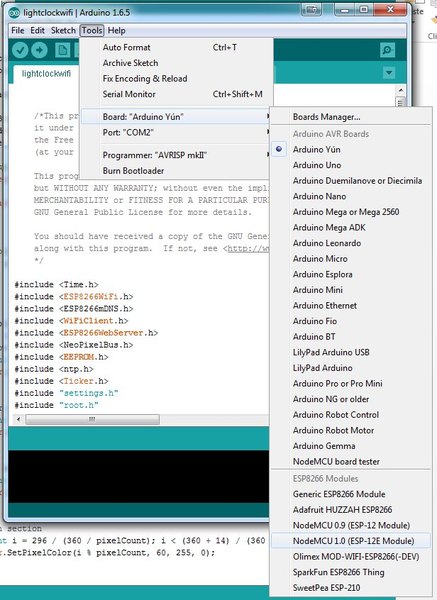Select SparkFun ESP8266 Thing board
The image size is (437, 600).
(x=351, y=572)
